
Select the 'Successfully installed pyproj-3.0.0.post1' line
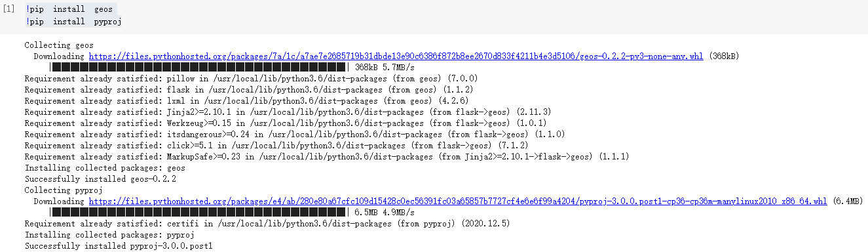119,246
